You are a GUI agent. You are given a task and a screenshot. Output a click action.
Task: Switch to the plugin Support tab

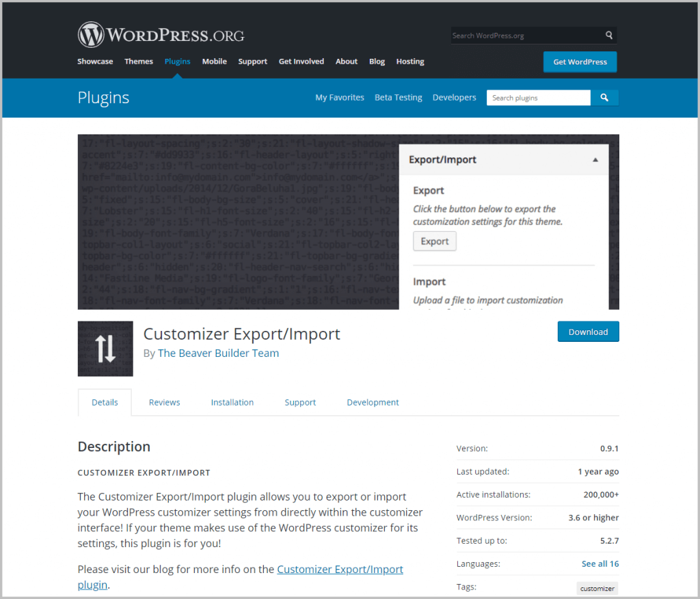coord(300,403)
